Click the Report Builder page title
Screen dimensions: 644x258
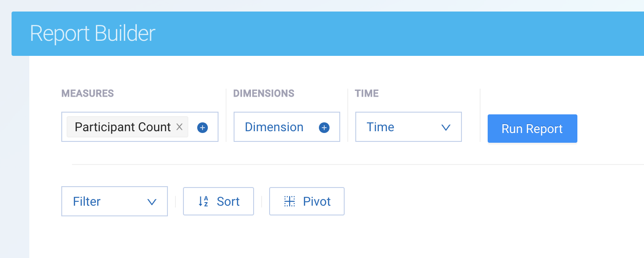pyautogui.click(x=92, y=34)
